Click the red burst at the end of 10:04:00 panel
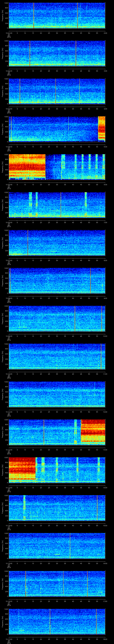Screen dimensions: 114x644 tap(101, 128)
